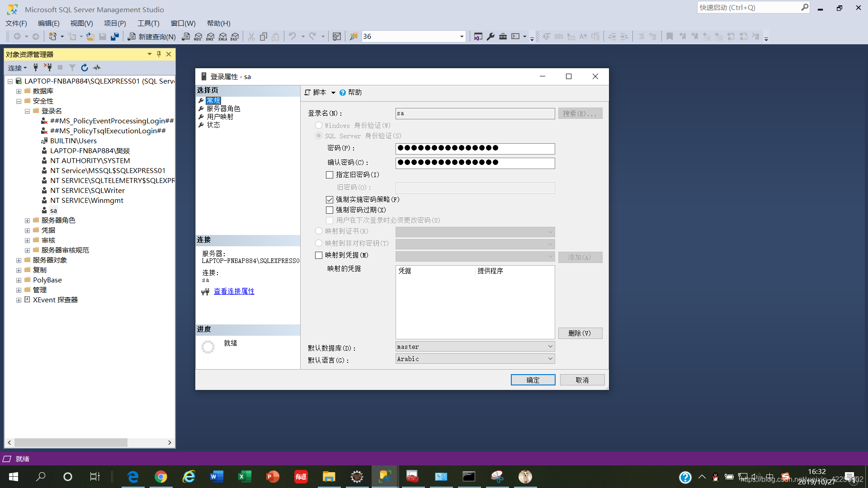Expand the 数据库 tree node
Image resolution: width=868 pixels, height=488 pixels.
(x=19, y=91)
